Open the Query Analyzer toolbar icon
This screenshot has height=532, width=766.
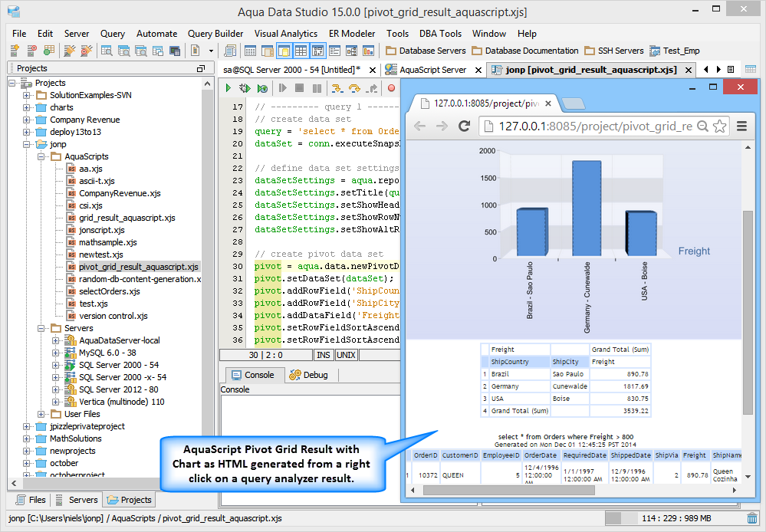tap(107, 51)
